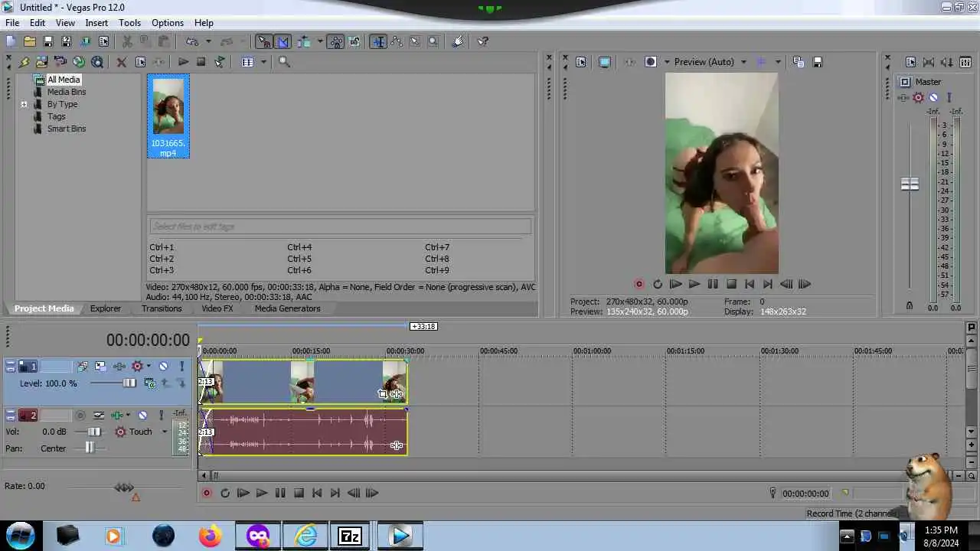The height and width of the screenshot is (551, 980).
Task: Save the project with the floppy disk icon
Action: click(47, 41)
